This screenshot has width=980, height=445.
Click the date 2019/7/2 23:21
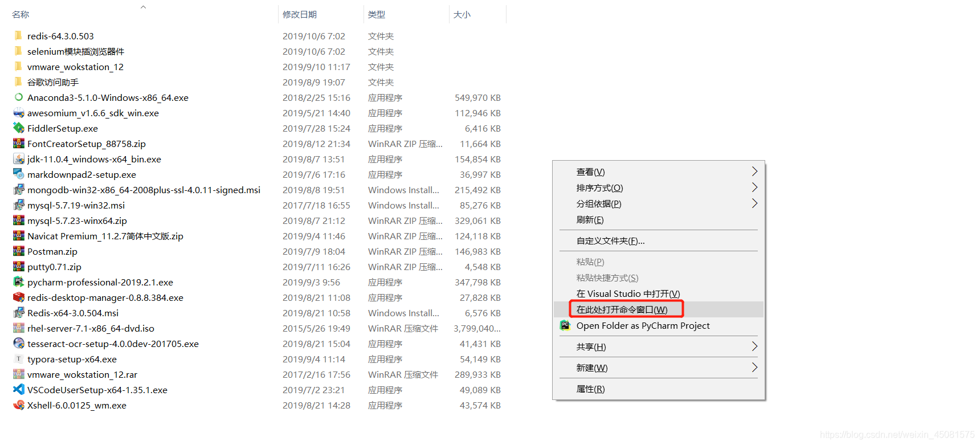point(313,390)
